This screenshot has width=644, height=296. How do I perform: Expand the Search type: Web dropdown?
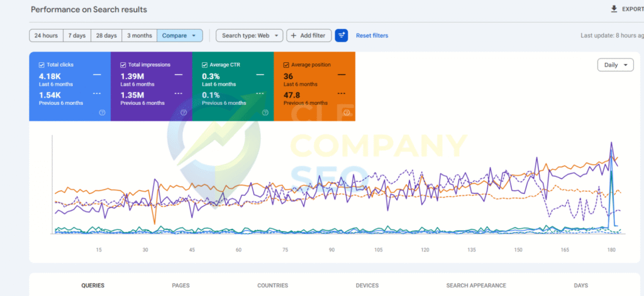point(250,36)
